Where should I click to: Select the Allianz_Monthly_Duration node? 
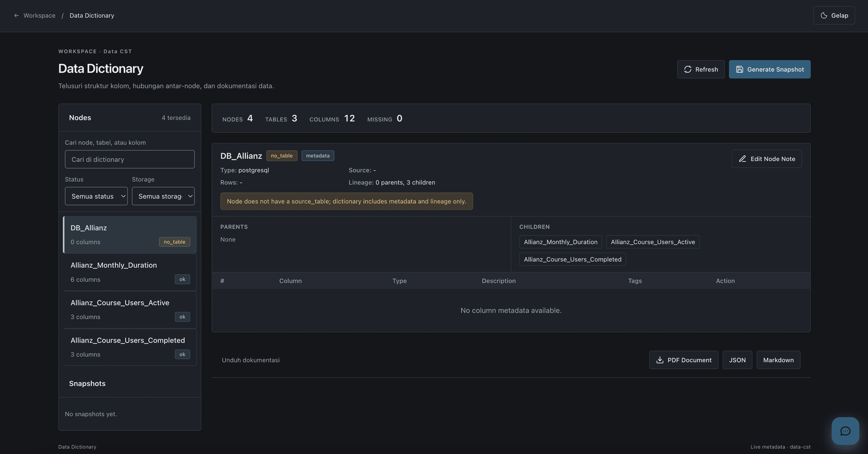coord(130,272)
